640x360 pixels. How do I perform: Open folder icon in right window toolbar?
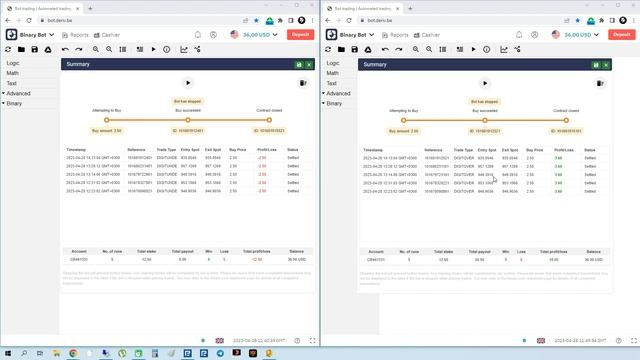tap(341, 49)
